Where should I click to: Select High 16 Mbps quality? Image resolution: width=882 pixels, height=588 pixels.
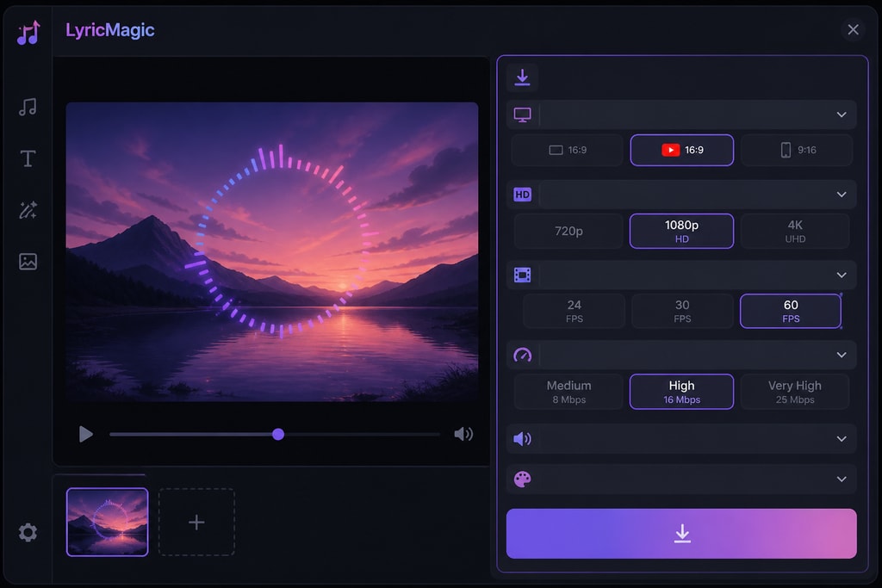(x=682, y=392)
